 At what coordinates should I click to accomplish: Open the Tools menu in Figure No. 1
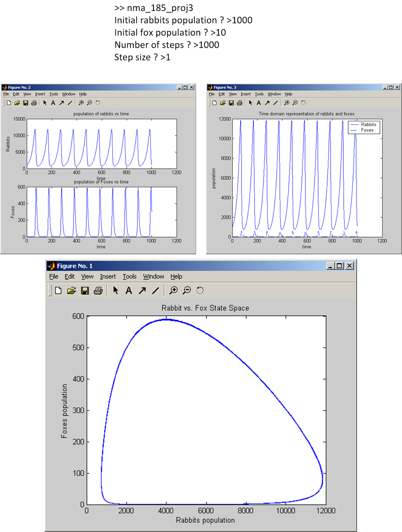coord(130,276)
